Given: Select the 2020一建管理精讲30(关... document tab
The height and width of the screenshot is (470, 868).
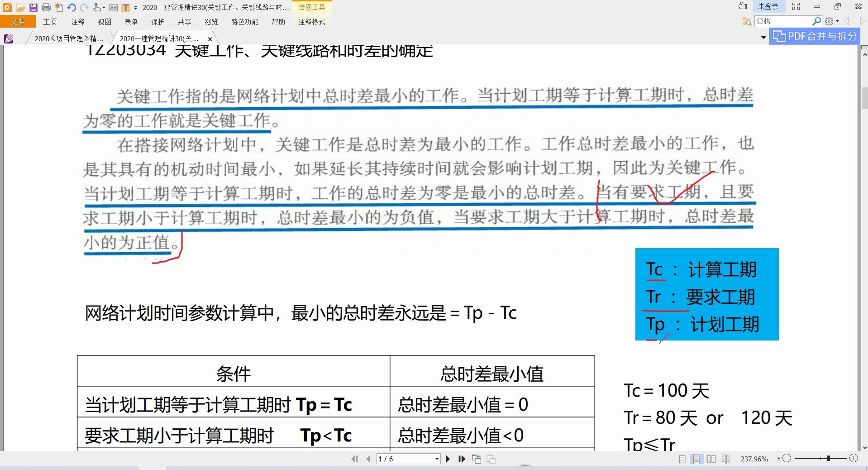Looking at the screenshot, I should 159,39.
